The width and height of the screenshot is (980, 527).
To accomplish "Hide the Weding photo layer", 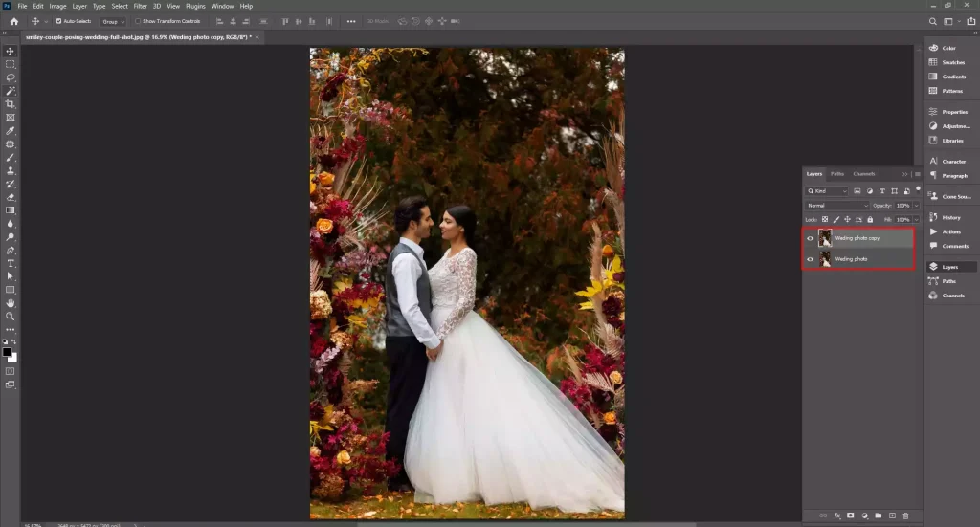I will point(810,259).
